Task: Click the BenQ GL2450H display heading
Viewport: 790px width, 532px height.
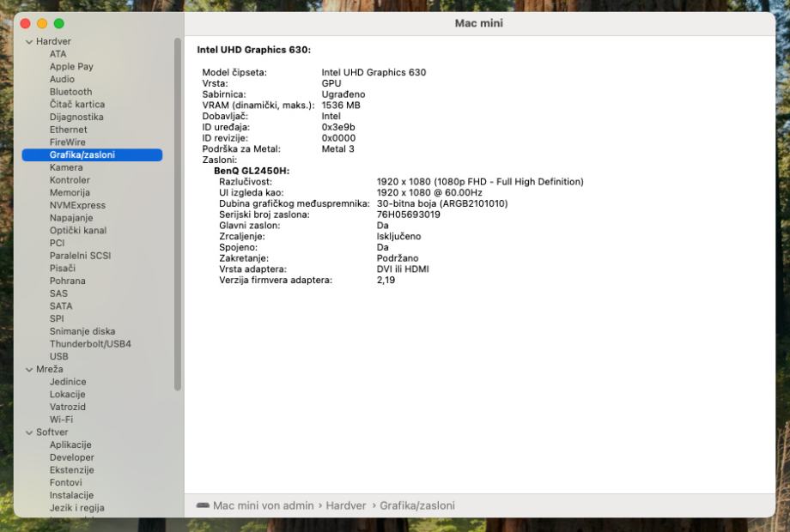Action: 252,171
